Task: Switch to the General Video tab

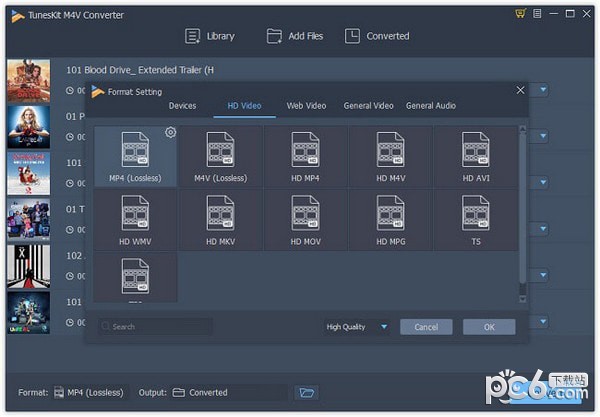Action: (x=368, y=106)
